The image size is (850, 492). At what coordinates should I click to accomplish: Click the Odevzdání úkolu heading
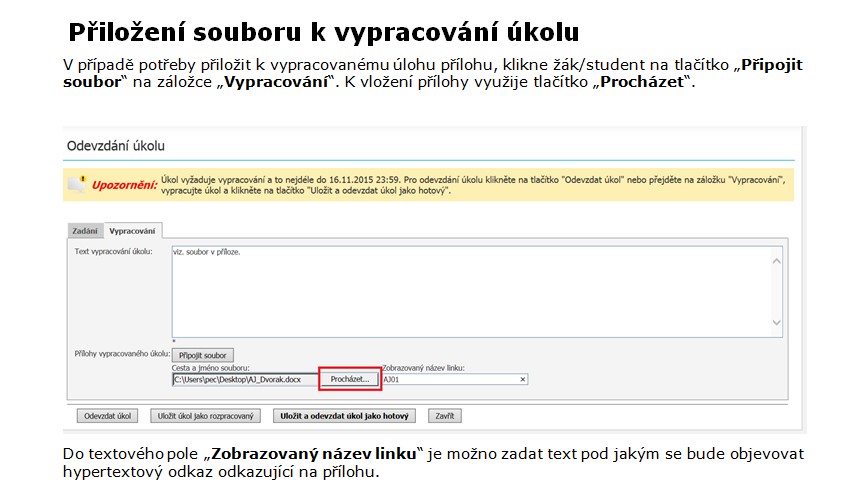[x=117, y=145]
